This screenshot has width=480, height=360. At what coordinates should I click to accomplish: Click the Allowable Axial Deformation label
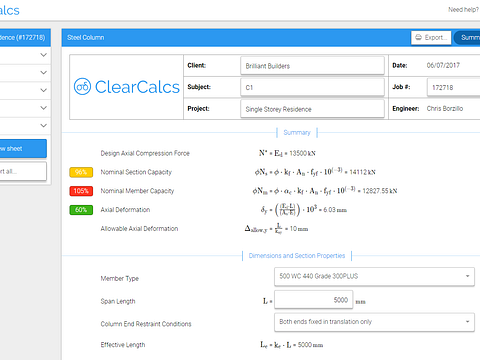point(139,229)
